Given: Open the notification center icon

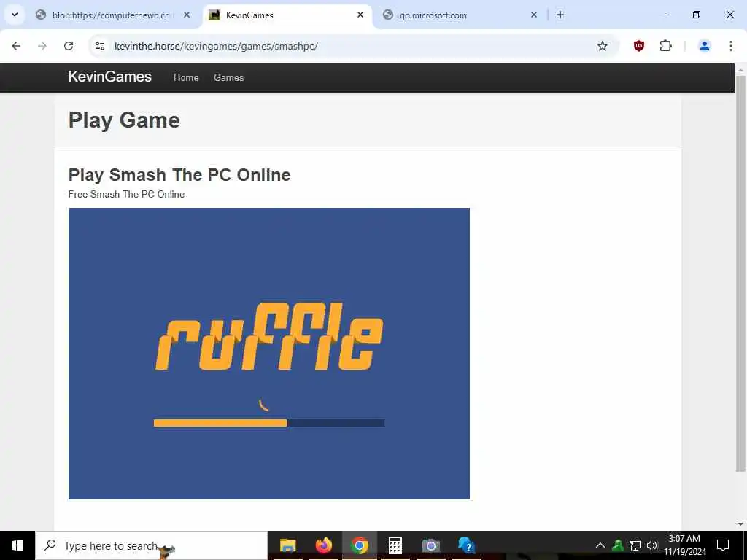Looking at the screenshot, I should 723,545.
